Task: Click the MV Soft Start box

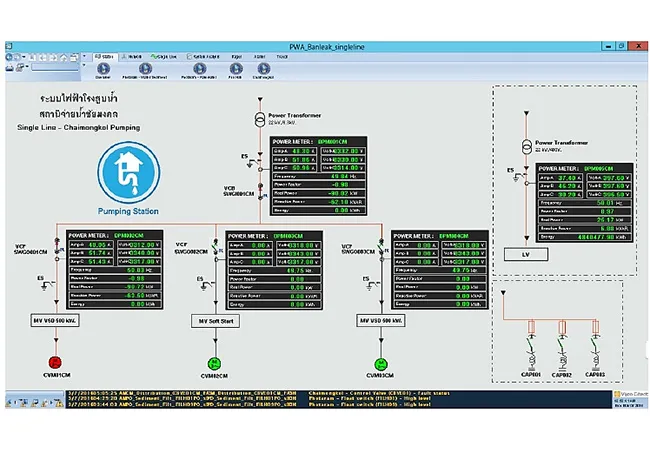Action: point(216,321)
